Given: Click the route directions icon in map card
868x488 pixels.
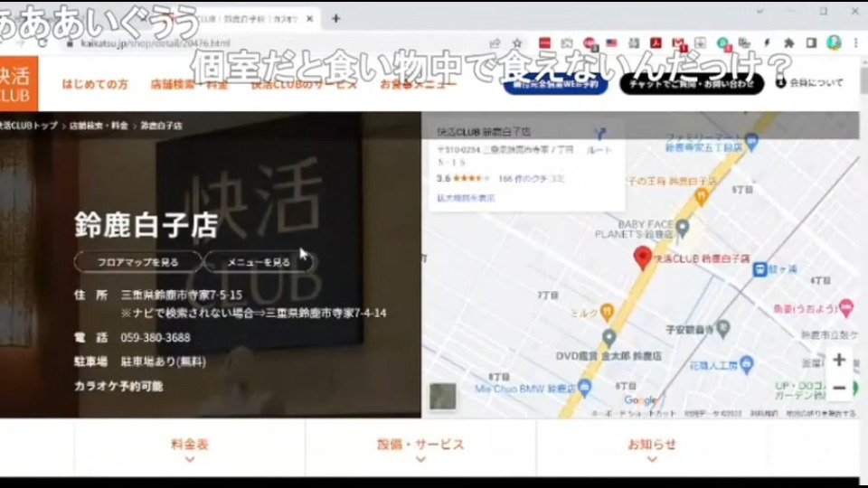Looking at the screenshot, I should [x=600, y=134].
